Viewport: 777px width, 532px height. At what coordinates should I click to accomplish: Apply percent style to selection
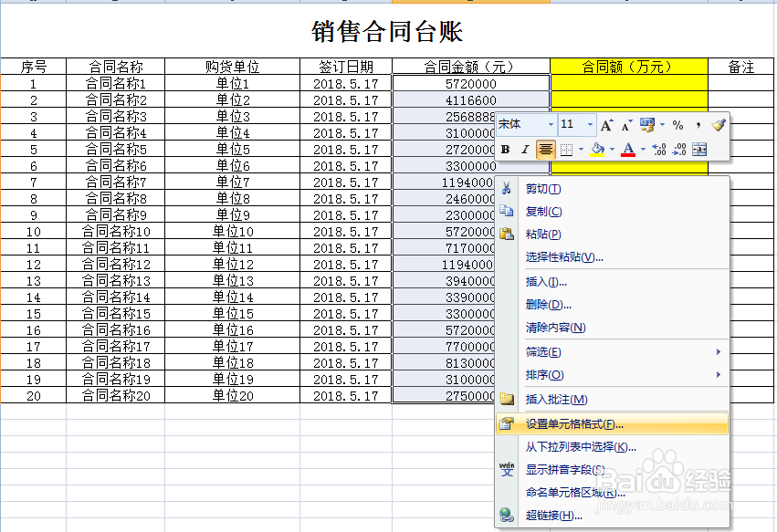coord(677,125)
